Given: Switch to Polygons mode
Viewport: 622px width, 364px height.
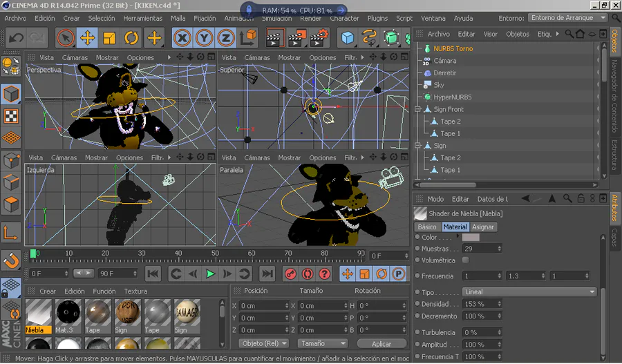Looking at the screenshot, I should coord(11,204).
